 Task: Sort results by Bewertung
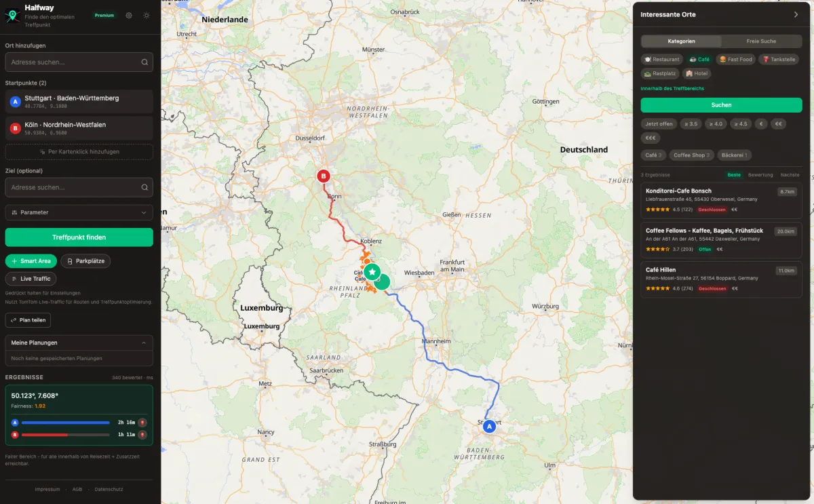[x=760, y=175]
